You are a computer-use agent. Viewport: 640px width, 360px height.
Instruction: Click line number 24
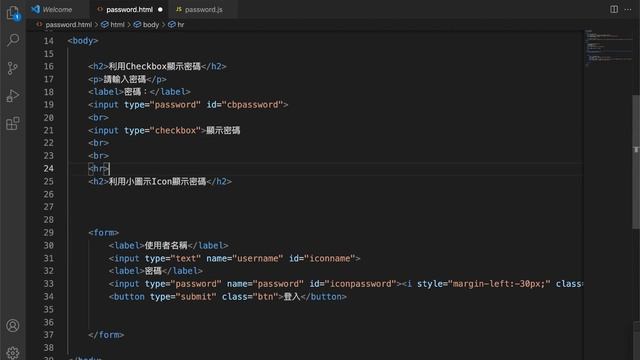coord(49,169)
